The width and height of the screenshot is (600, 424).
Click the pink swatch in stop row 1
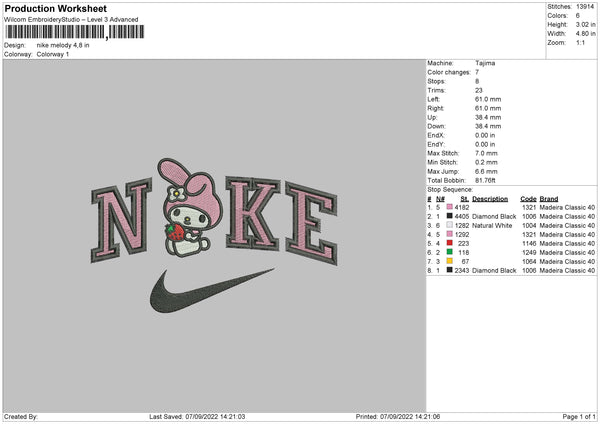(450, 207)
